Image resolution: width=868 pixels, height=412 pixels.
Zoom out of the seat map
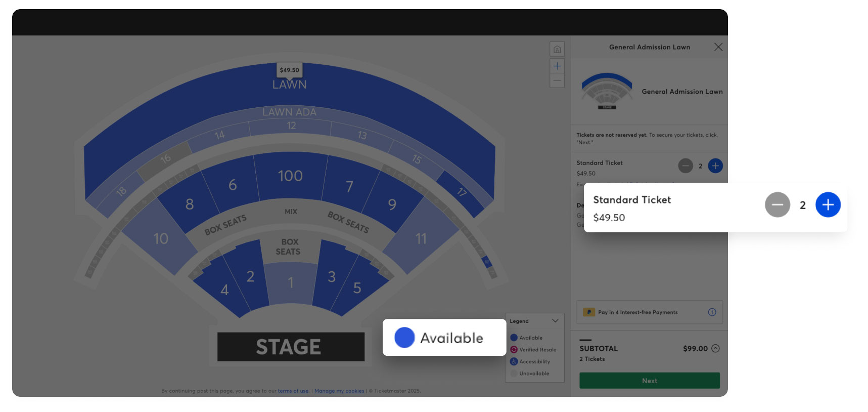[557, 80]
